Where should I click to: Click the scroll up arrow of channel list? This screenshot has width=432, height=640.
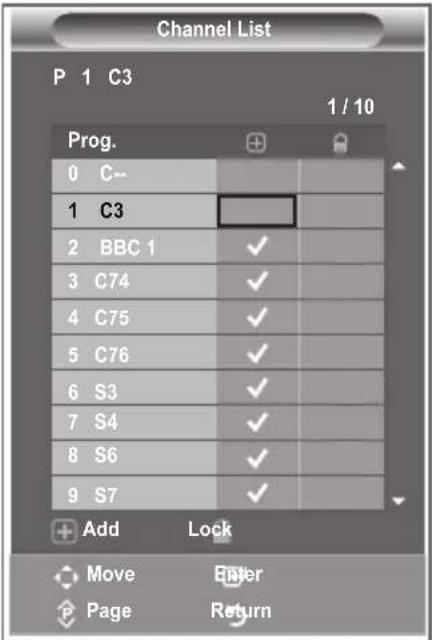tap(399, 167)
